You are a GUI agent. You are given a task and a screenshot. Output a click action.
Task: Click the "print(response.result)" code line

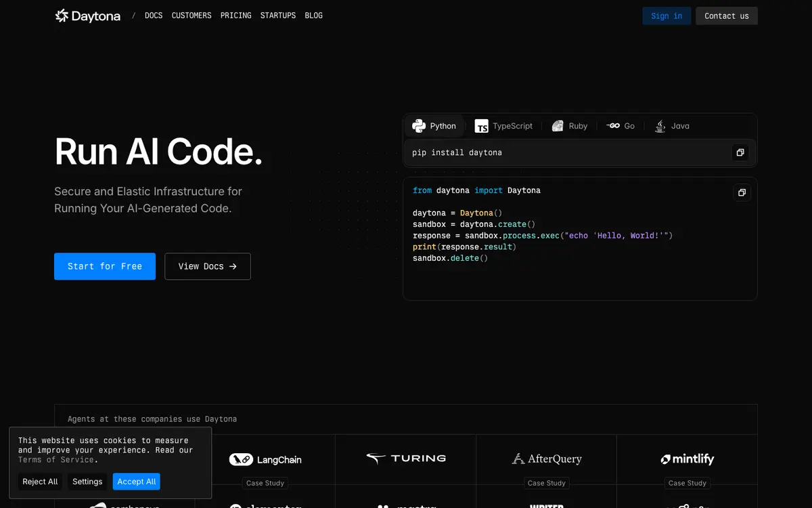464,247
